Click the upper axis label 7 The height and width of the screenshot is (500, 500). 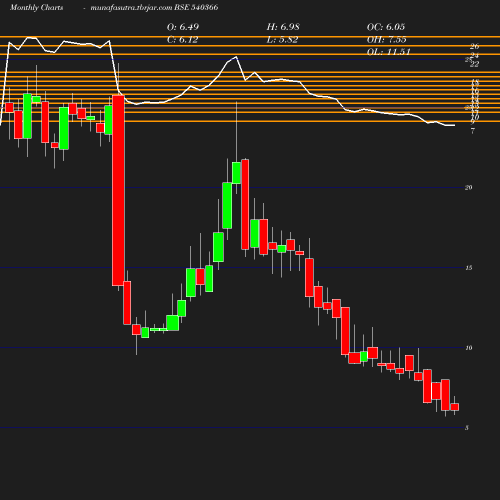click(x=472, y=131)
